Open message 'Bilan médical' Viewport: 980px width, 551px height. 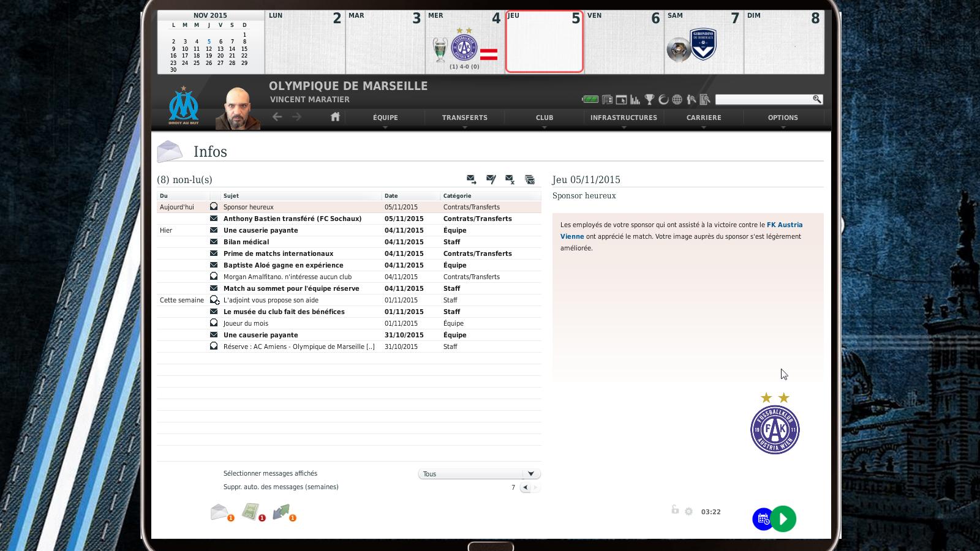pos(349,242)
